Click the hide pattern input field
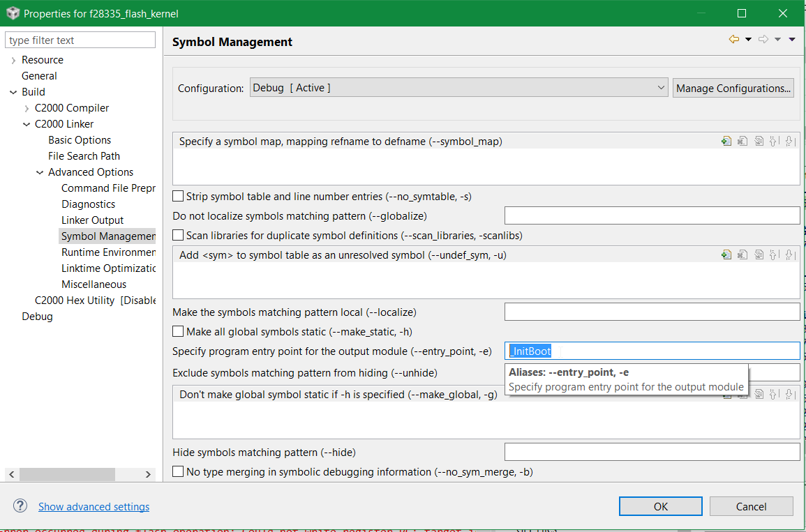Screen dimensions: 806x532 point(652,452)
